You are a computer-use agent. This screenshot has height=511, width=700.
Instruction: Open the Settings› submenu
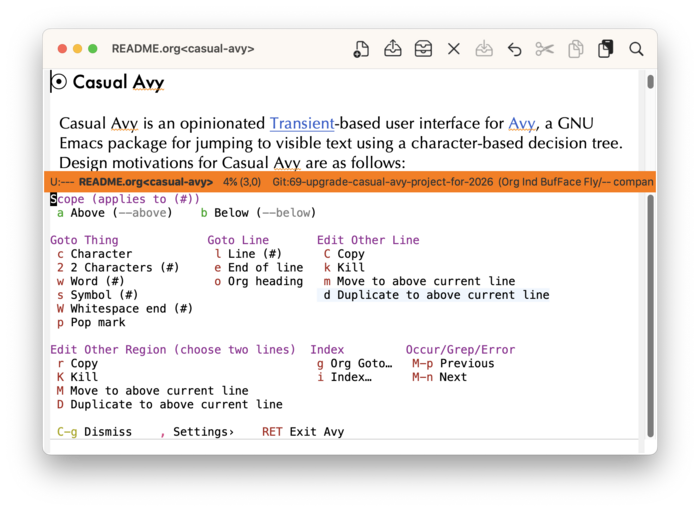[x=197, y=432]
